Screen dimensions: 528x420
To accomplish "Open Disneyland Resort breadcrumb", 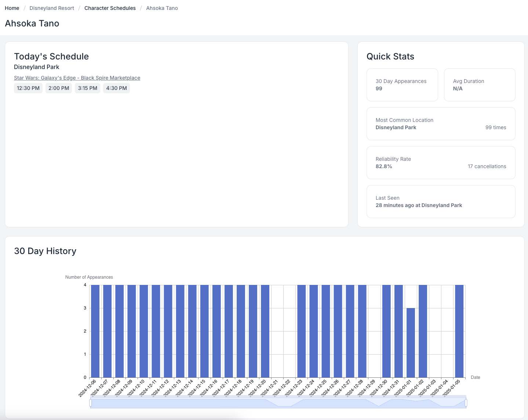I will pyautogui.click(x=52, y=8).
